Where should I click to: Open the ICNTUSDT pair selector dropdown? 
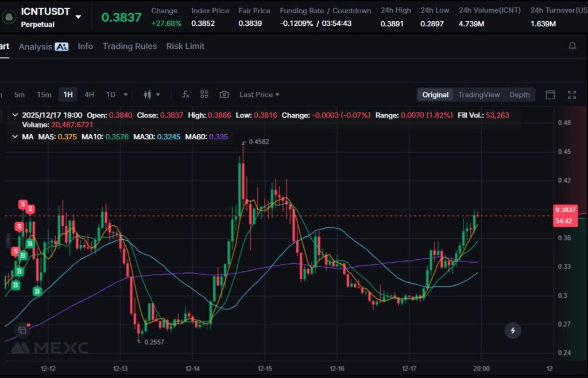(x=78, y=17)
